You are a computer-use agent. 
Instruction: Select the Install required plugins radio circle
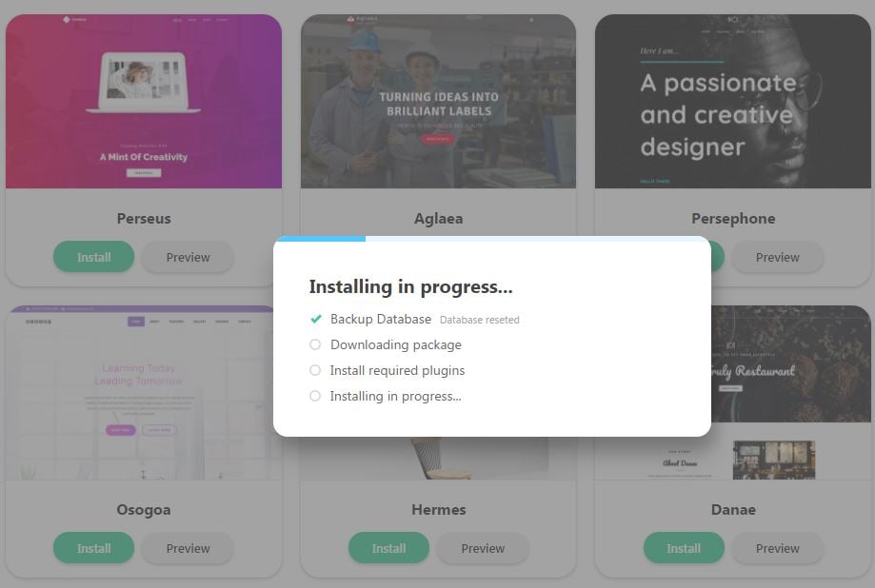(x=315, y=370)
